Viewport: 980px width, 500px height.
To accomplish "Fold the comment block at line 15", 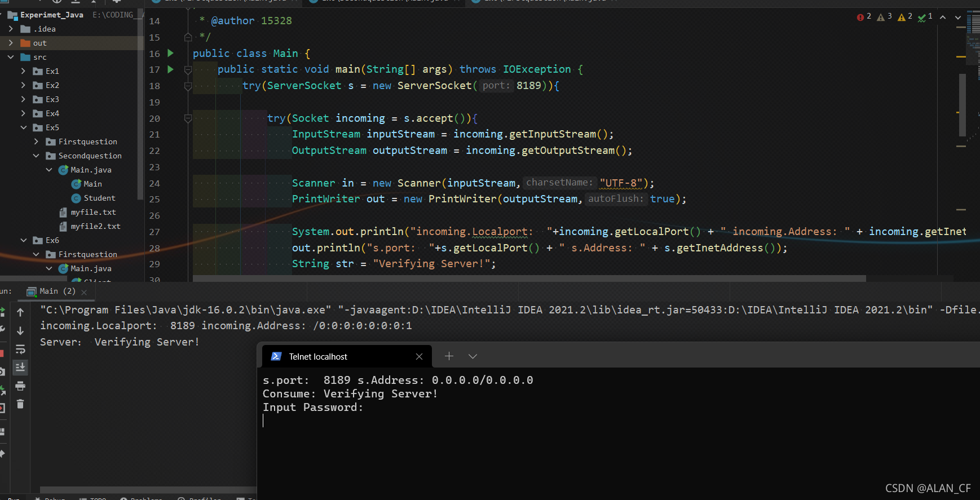I will (188, 37).
